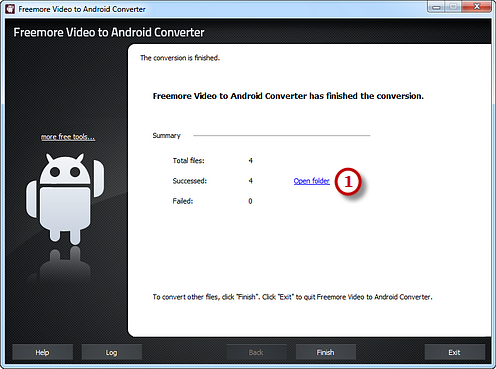The image size is (496, 369).
Task: Click Finish to convert other files
Action: coord(325,352)
